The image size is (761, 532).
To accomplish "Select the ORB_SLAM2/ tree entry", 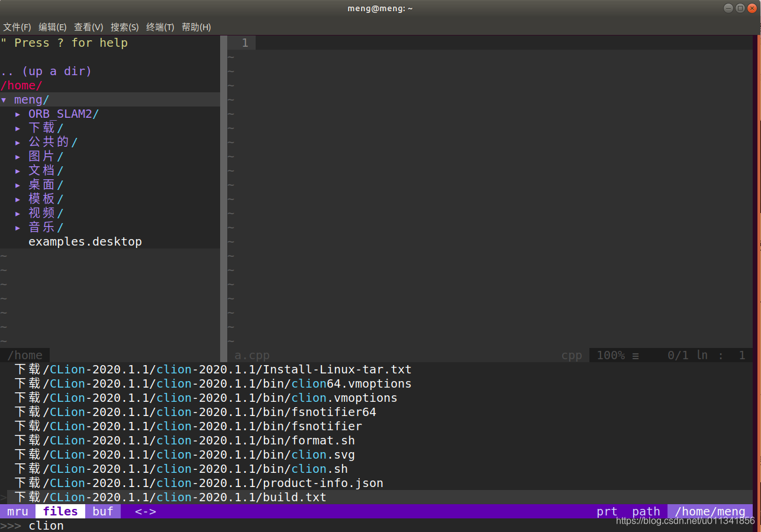I will pos(64,114).
